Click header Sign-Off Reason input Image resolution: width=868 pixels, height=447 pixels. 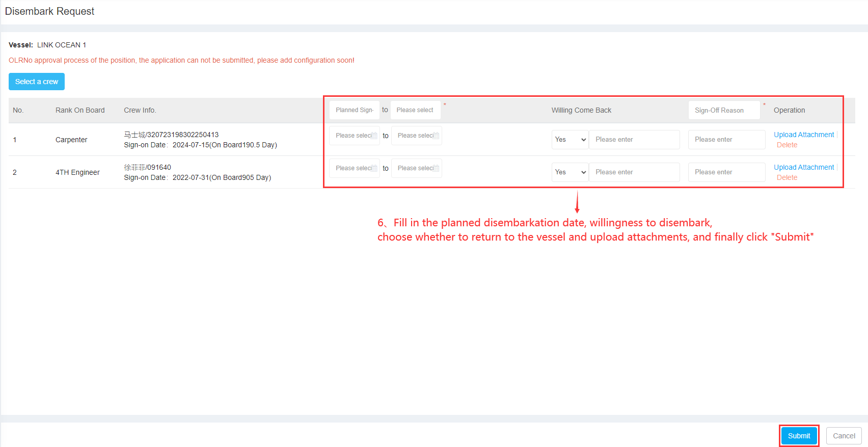[x=724, y=110]
